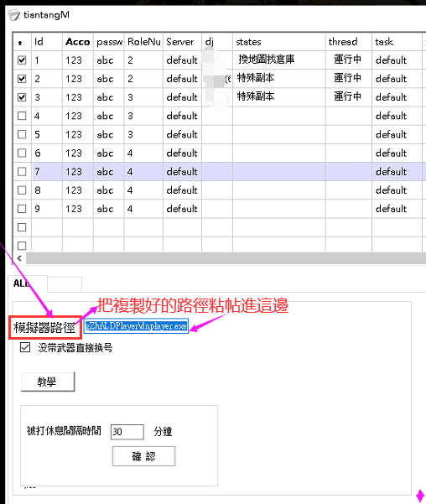Screen dimensions: 426x504
Task: Switch to the ALL tab
Action: (x=28, y=283)
